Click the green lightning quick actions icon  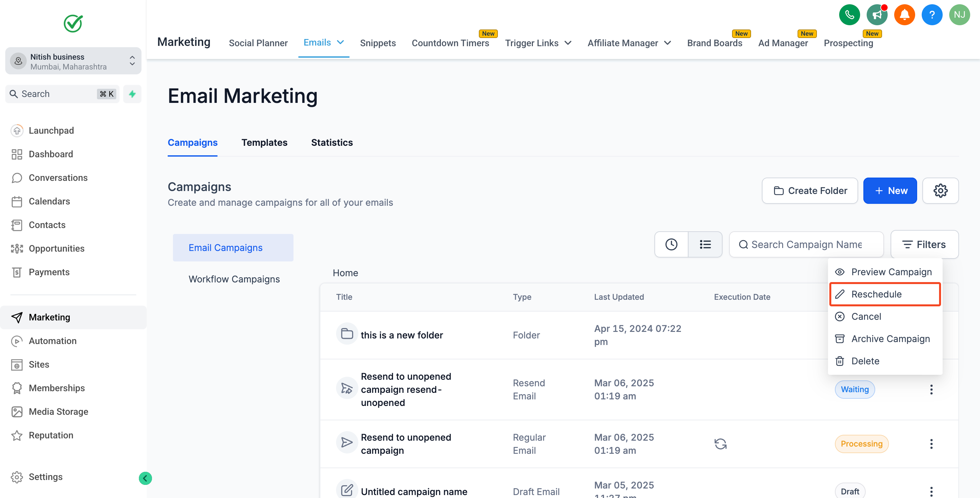132,94
